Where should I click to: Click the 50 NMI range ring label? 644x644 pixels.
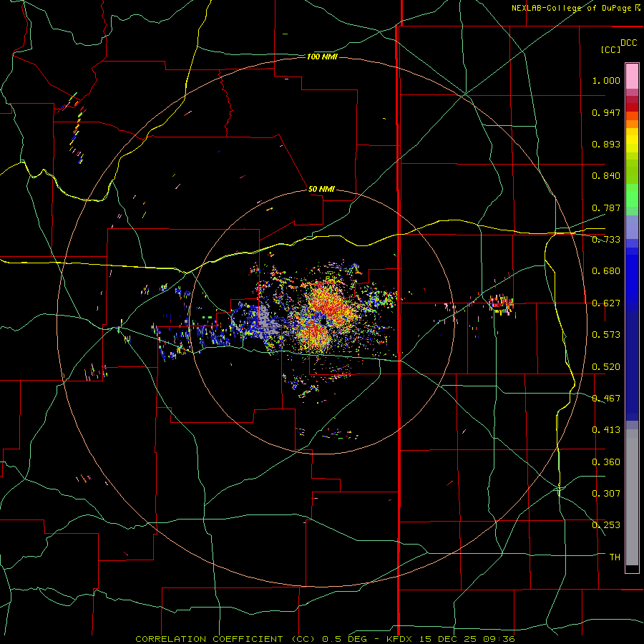321,190
